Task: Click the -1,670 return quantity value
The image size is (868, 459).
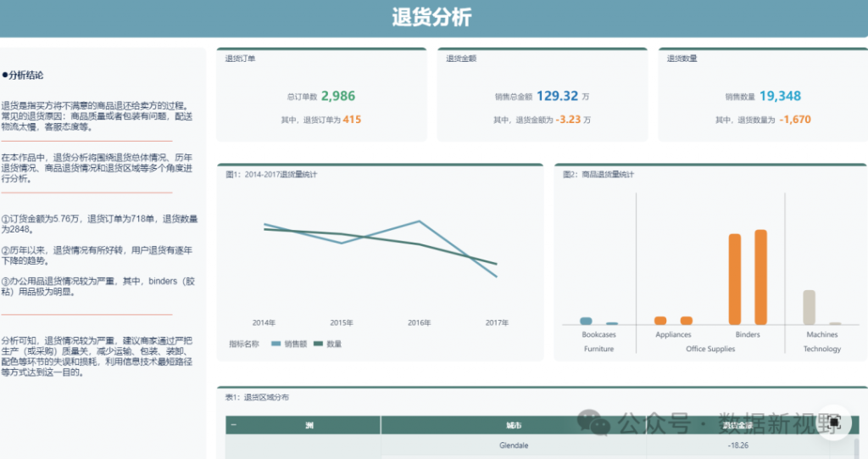Action: 795,120
